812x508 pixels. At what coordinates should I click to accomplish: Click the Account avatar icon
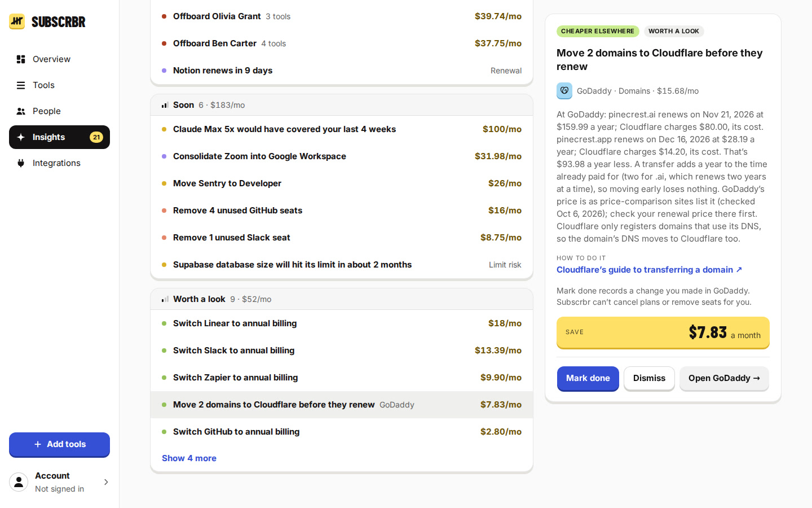point(19,482)
